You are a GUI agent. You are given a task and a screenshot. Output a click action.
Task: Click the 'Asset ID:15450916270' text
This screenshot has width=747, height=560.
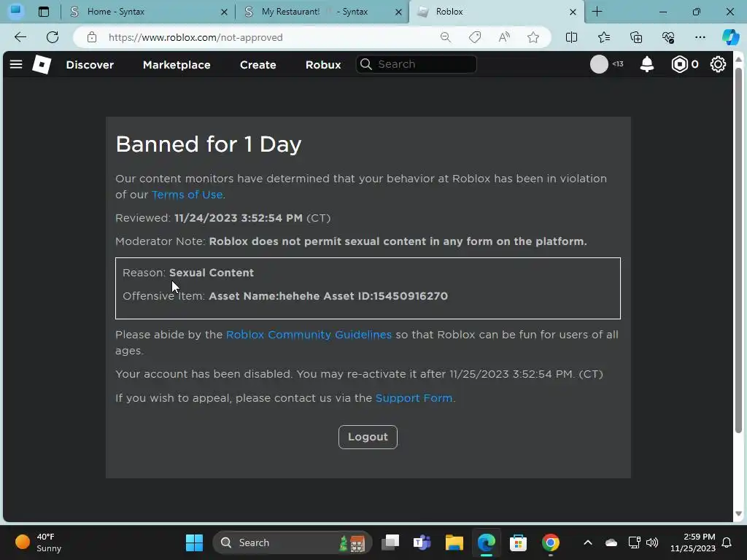click(386, 296)
